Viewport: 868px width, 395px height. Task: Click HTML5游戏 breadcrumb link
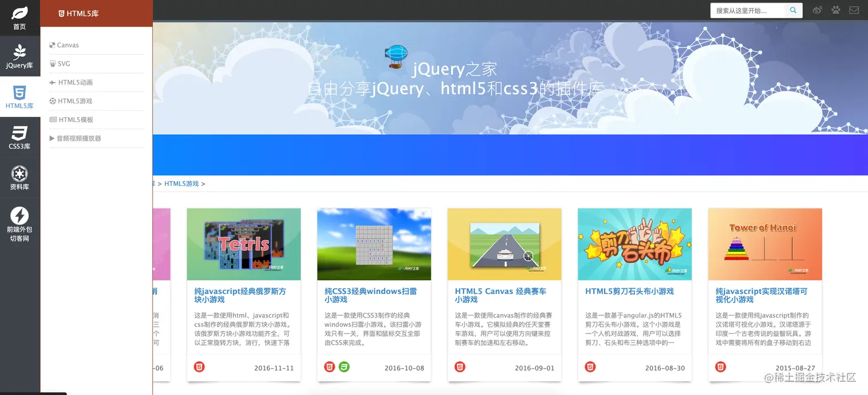click(181, 184)
